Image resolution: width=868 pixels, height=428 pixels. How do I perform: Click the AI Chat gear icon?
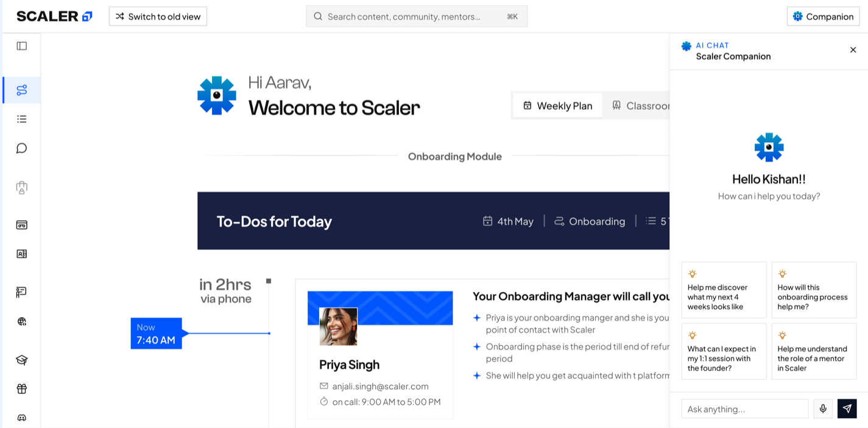[686, 46]
